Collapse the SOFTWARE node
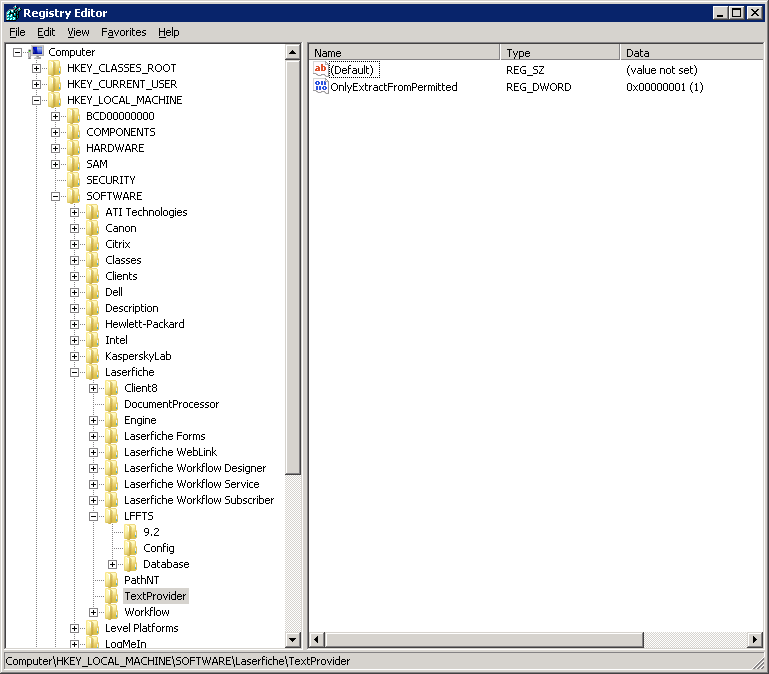This screenshot has height=674, width=769. (55, 196)
